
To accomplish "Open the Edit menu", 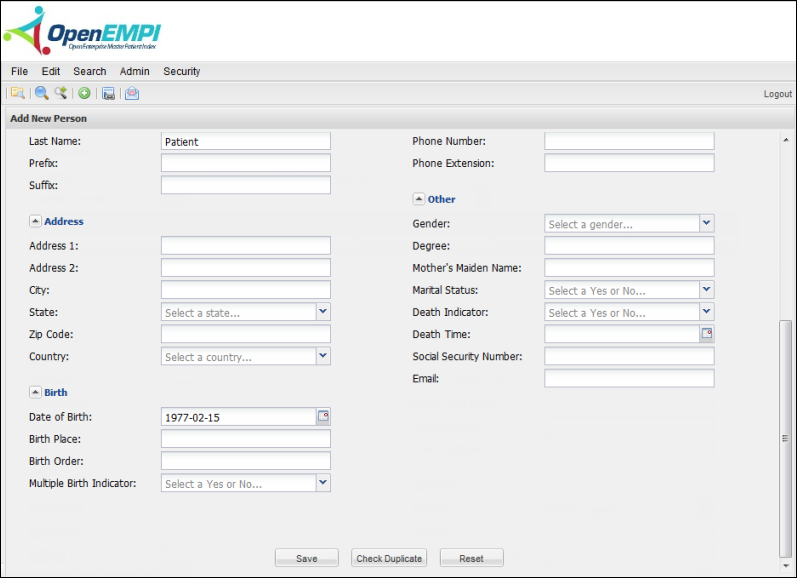I will pos(51,71).
